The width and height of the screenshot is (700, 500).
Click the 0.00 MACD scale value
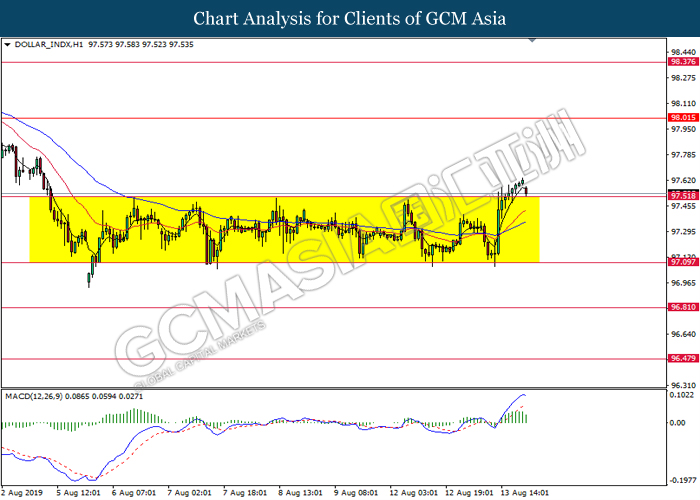[x=678, y=423]
